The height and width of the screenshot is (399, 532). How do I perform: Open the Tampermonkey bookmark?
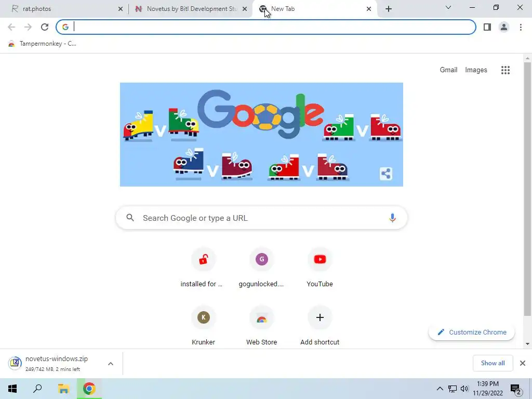tap(43, 44)
